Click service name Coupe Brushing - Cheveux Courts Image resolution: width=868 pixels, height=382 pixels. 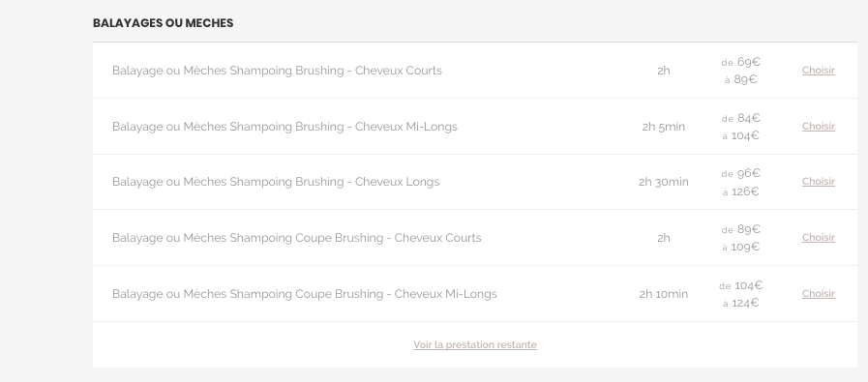297,238
